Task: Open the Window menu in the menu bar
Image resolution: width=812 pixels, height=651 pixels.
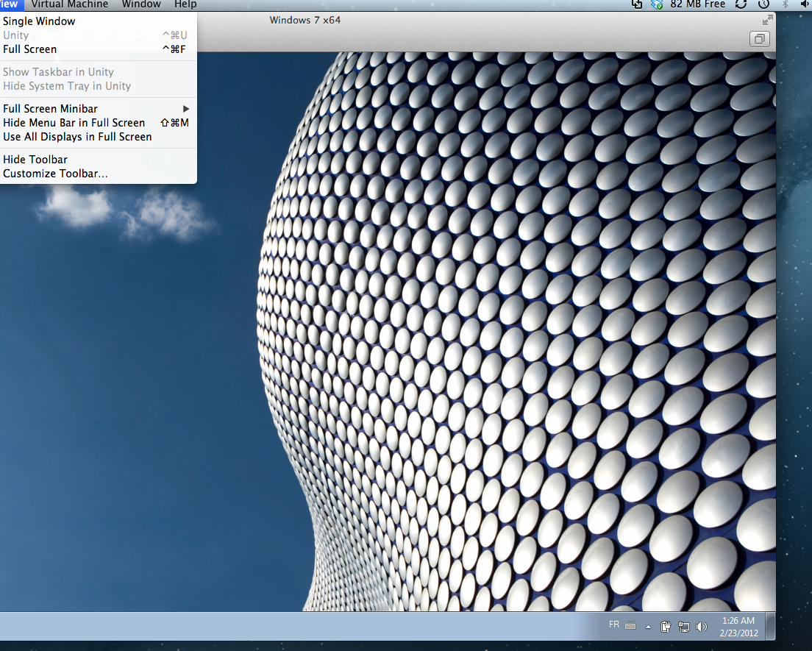Action: [141, 4]
